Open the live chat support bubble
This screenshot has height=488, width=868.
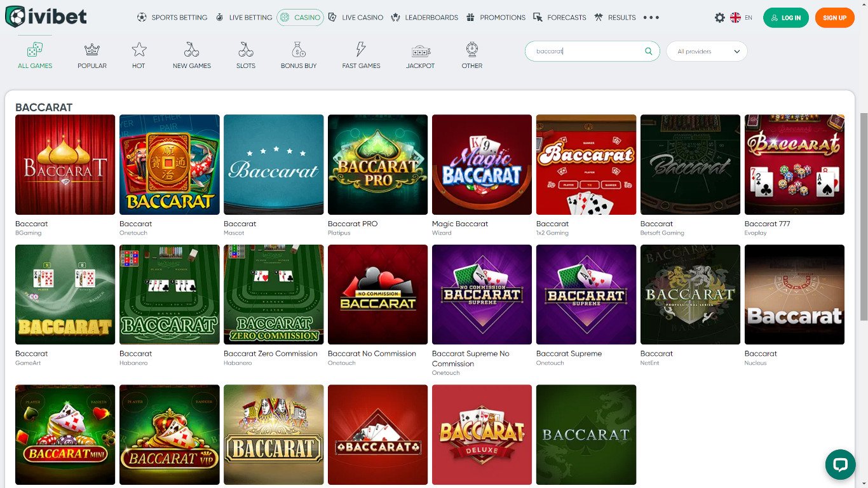coord(839,464)
